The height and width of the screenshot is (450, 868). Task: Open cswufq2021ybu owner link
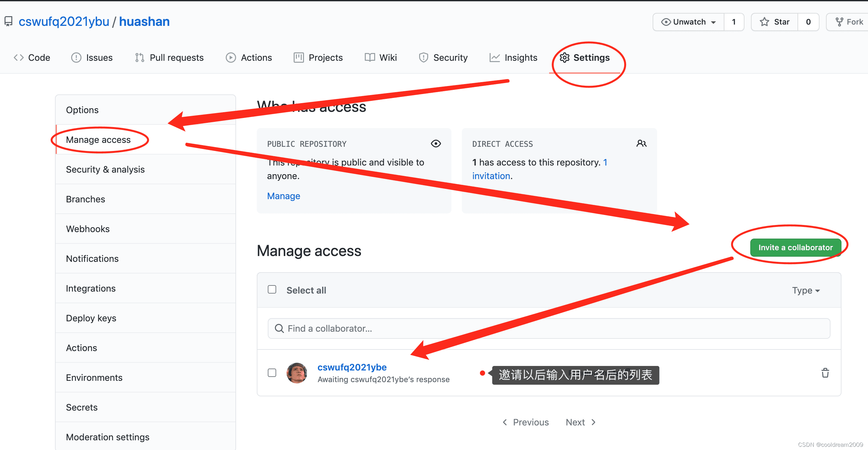[x=64, y=22]
